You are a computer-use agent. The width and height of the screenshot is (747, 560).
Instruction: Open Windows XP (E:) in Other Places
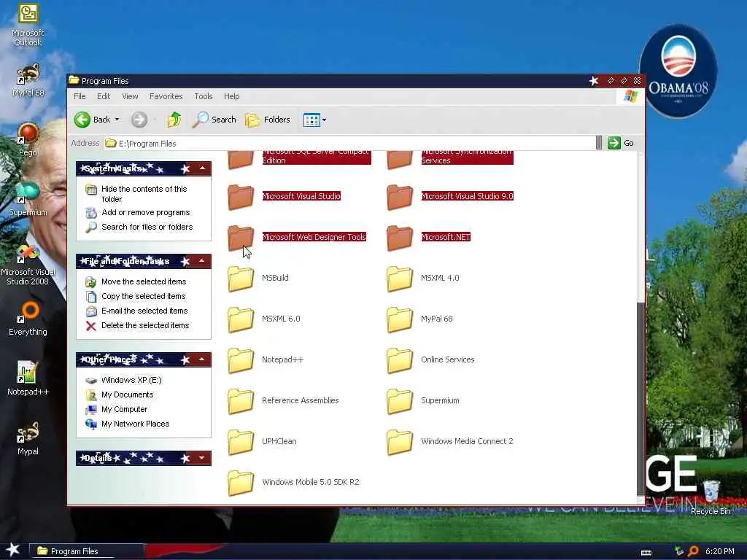tap(131, 380)
